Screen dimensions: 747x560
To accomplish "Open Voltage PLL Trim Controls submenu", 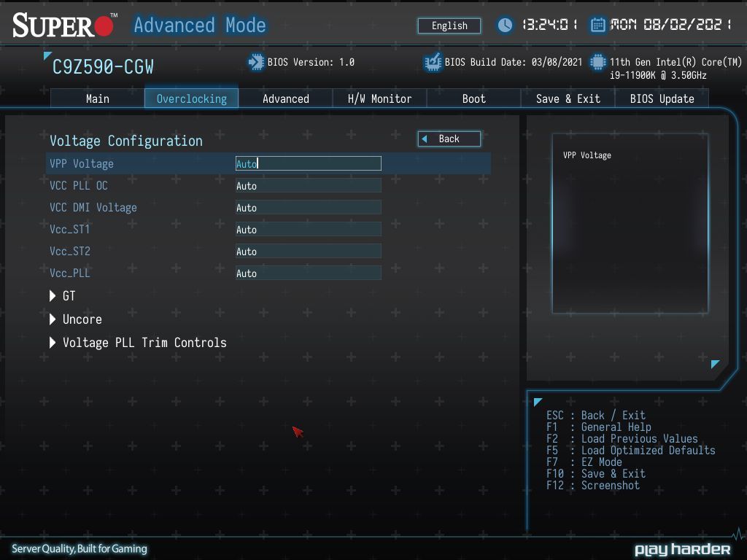I will pyautogui.click(x=138, y=343).
